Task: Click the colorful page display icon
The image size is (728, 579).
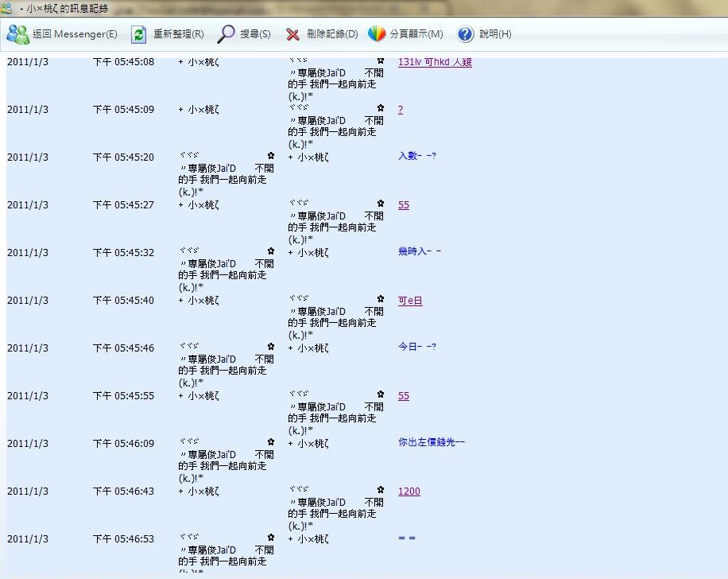Action: 377,33
